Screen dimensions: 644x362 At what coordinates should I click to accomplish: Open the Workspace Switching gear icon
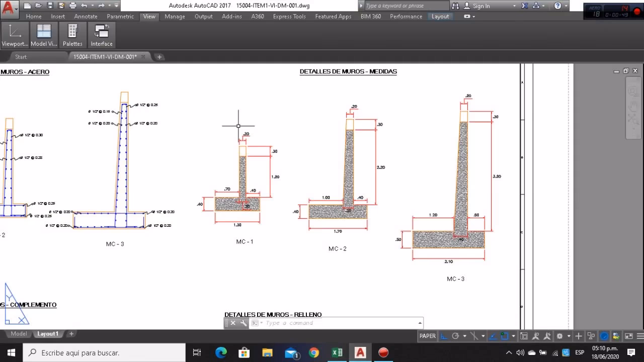tap(559, 336)
